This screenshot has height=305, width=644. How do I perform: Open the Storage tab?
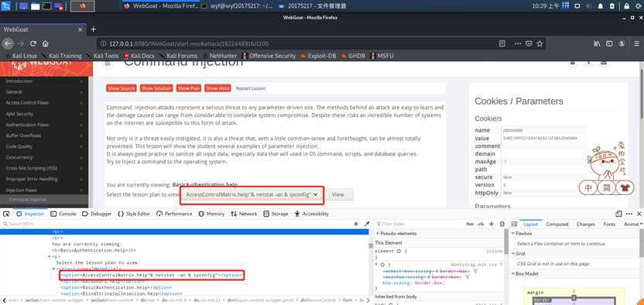(x=276, y=214)
